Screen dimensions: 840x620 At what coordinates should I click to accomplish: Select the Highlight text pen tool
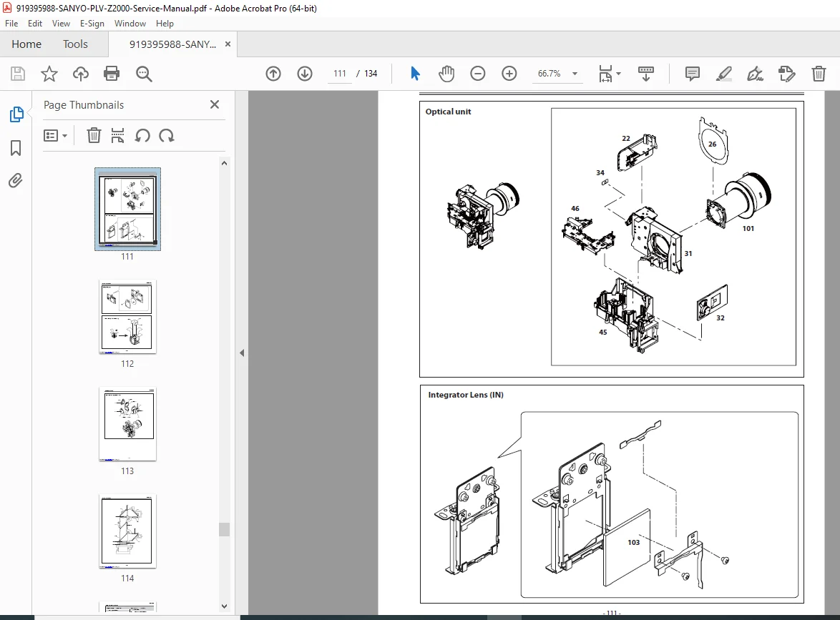[x=724, y=74]
